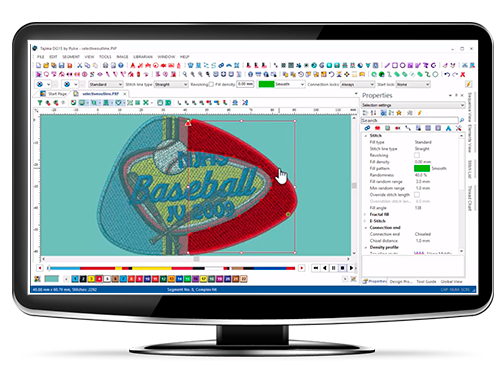Screen dimensions: 500x375
Task: Open the Tool Guide panel tab
Action: tap(426, 282)
